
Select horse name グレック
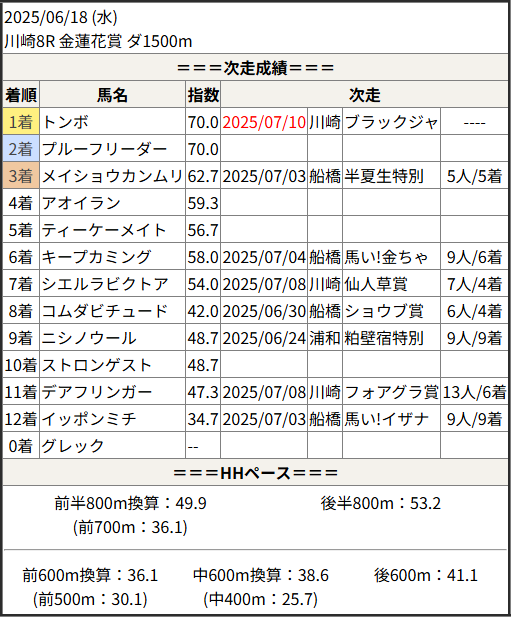point(73,446)
